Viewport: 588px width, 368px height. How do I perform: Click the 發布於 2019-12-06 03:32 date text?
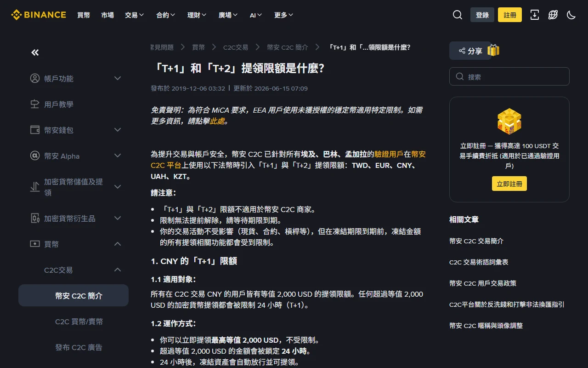pos(188,88)
